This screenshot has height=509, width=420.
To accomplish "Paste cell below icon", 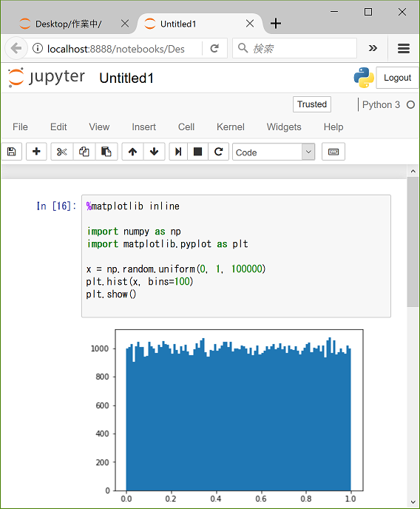I will tap(106, 152).
